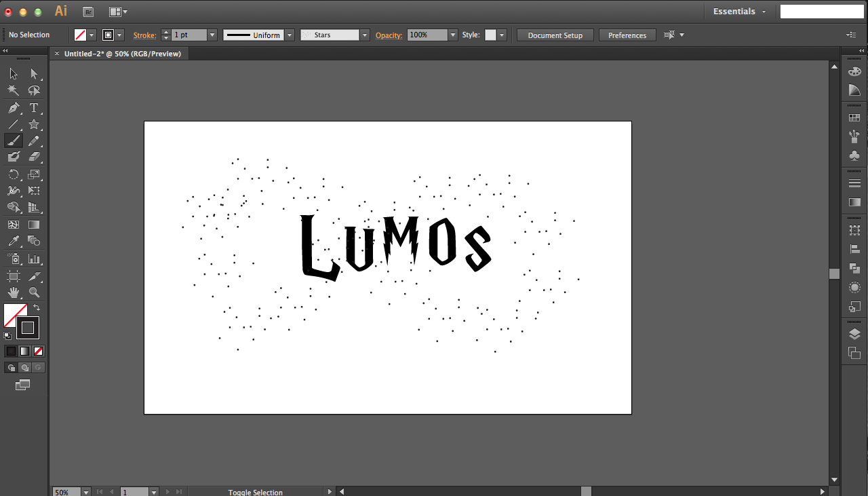Open the stroke weight dropdown
Viewport: 868px width, 496px height.
[212, 35]
